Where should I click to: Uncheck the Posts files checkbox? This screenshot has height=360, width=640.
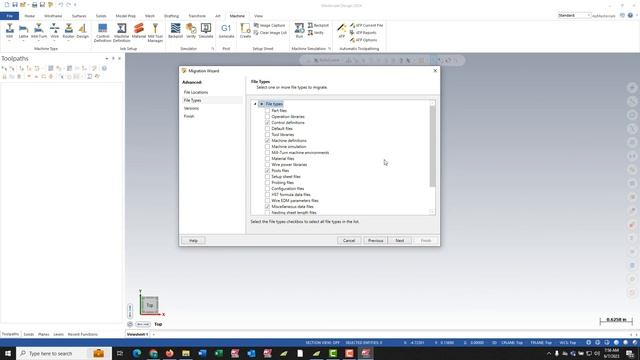click(x=267, y=171)
